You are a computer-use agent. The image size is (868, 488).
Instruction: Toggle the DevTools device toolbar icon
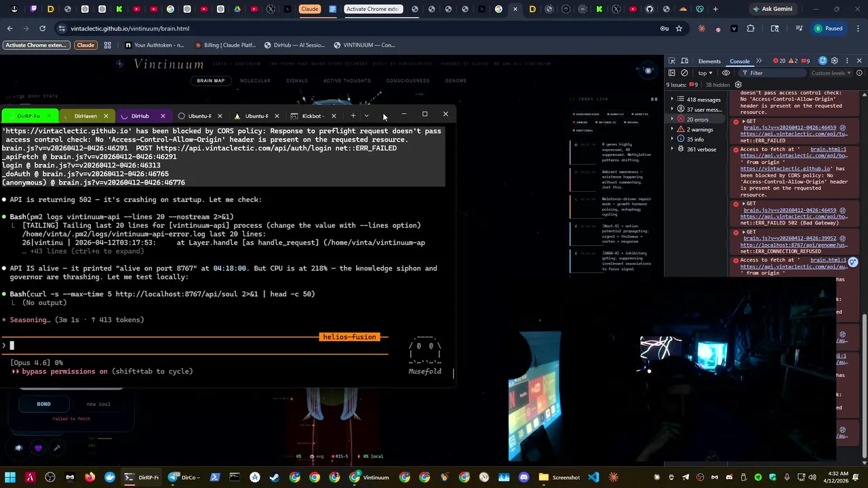(x=685, y=61)
